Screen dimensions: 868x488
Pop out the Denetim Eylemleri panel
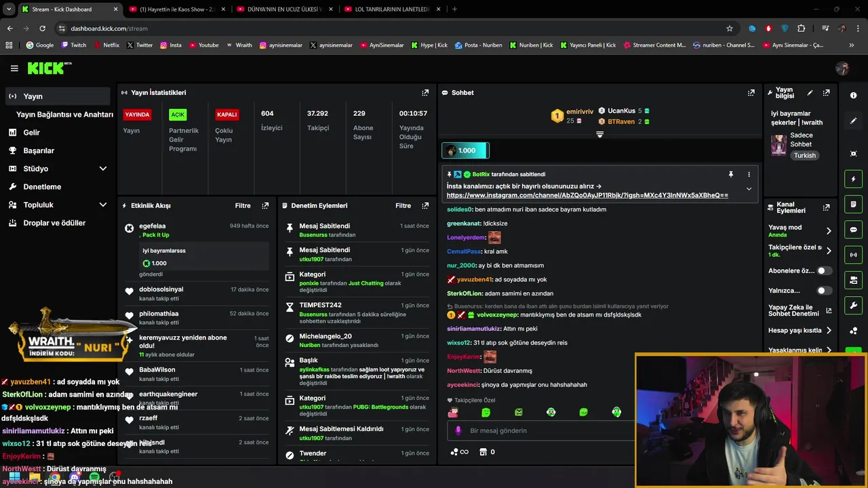(425, 205)
